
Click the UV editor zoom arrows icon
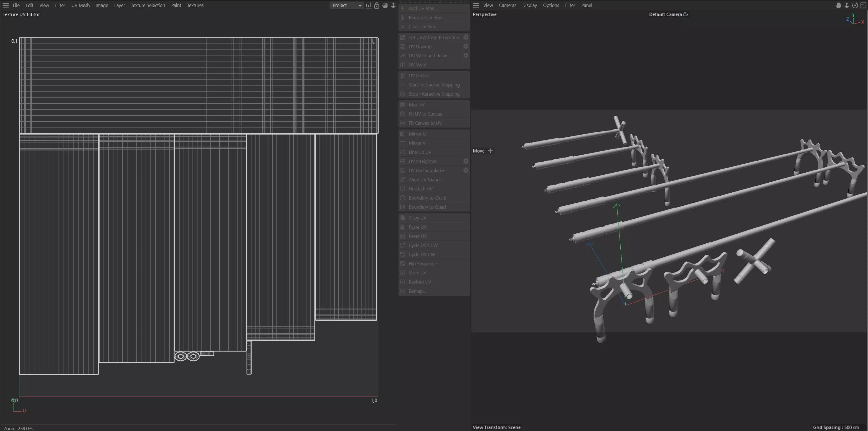[x=393, y=5]
